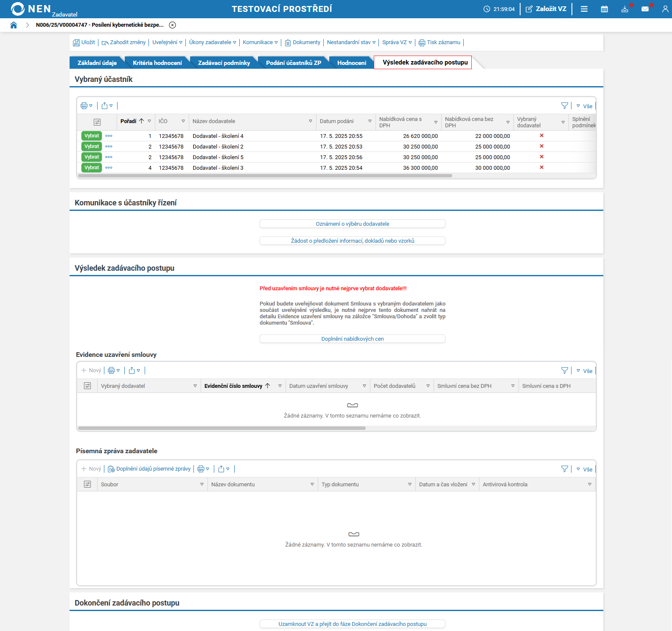Open the calendar icon in header
672x631 pixels.
605,9
